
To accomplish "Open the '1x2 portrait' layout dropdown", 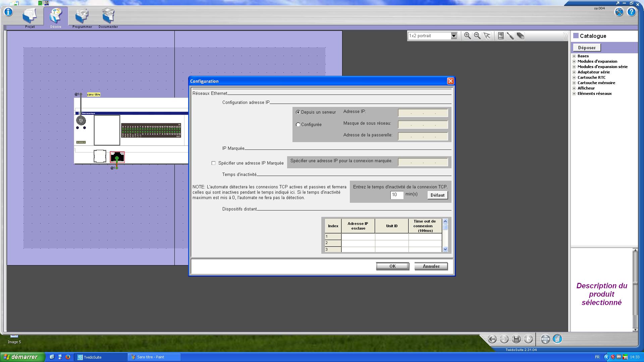I will (453, 36).
